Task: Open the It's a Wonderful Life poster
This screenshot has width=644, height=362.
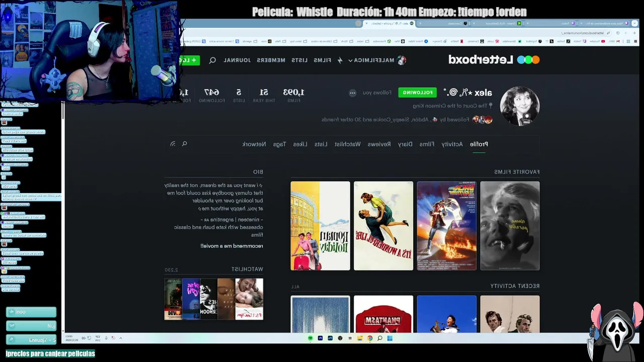Action: pyautogui.click(x=383, y=226)
